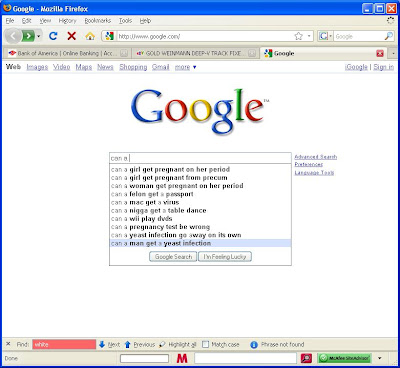
Task: Select highlighted suggestion man get a yeast infection
Action: coord(200,243)
